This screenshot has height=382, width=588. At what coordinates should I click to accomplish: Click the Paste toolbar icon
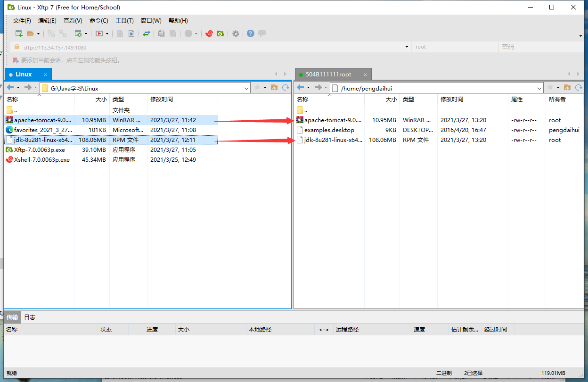click(172, 33)
